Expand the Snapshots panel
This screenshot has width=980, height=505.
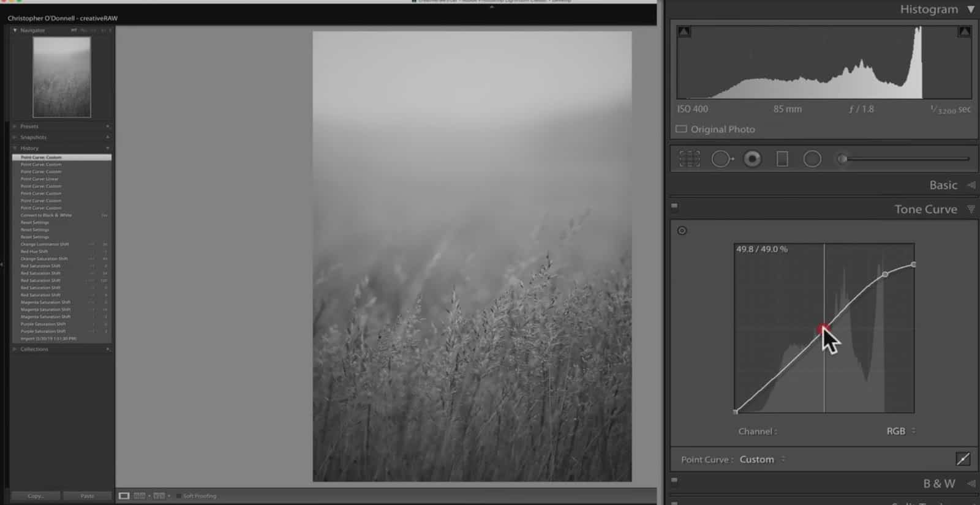(x=15, y=137)
